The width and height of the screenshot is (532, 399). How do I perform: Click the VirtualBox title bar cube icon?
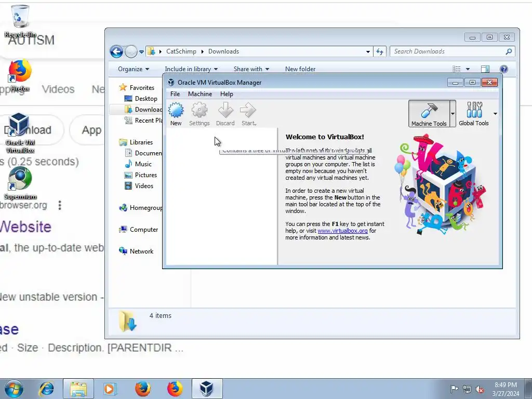[x=171, y=83]
